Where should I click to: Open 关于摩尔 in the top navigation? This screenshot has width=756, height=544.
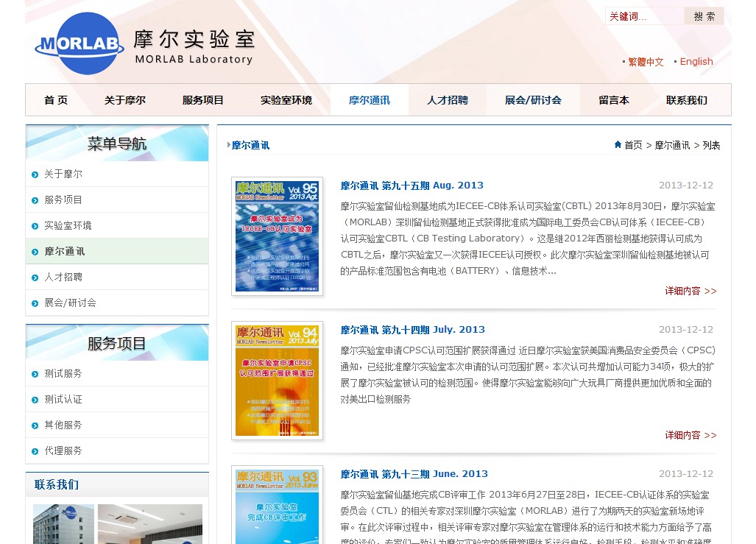pos(125,100)
